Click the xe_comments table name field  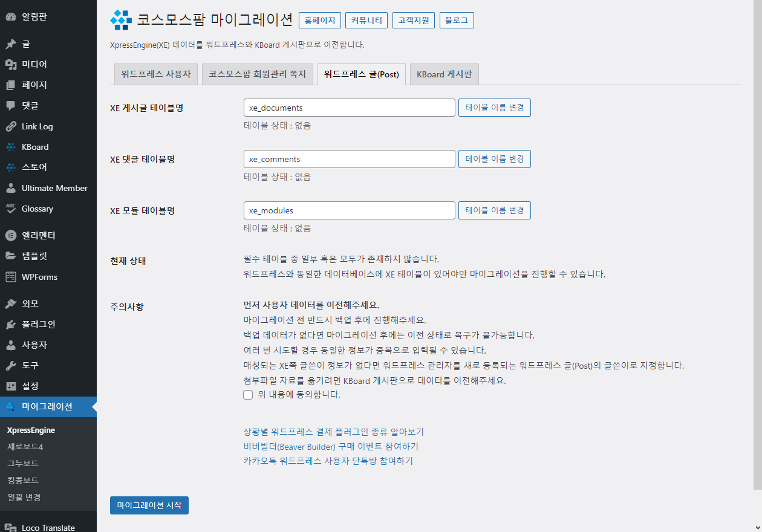coord(349,159)
